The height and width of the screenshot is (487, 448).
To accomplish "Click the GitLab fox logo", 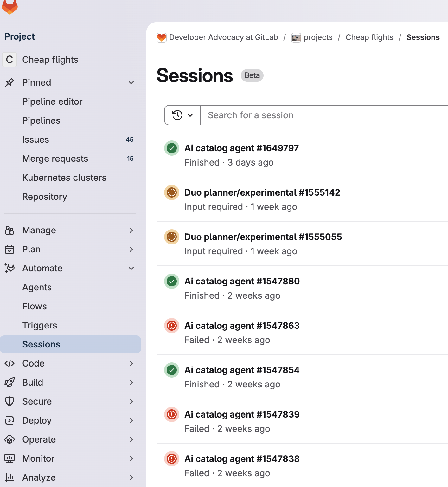I will click(10, 6).
